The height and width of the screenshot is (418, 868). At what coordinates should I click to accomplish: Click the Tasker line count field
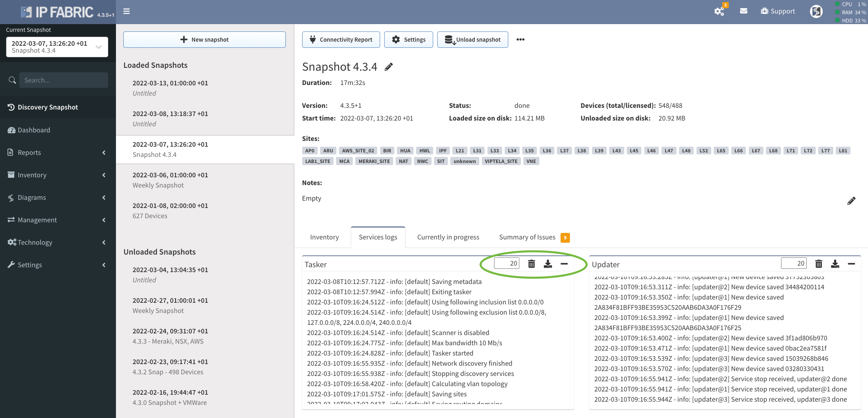pos(507,263)
